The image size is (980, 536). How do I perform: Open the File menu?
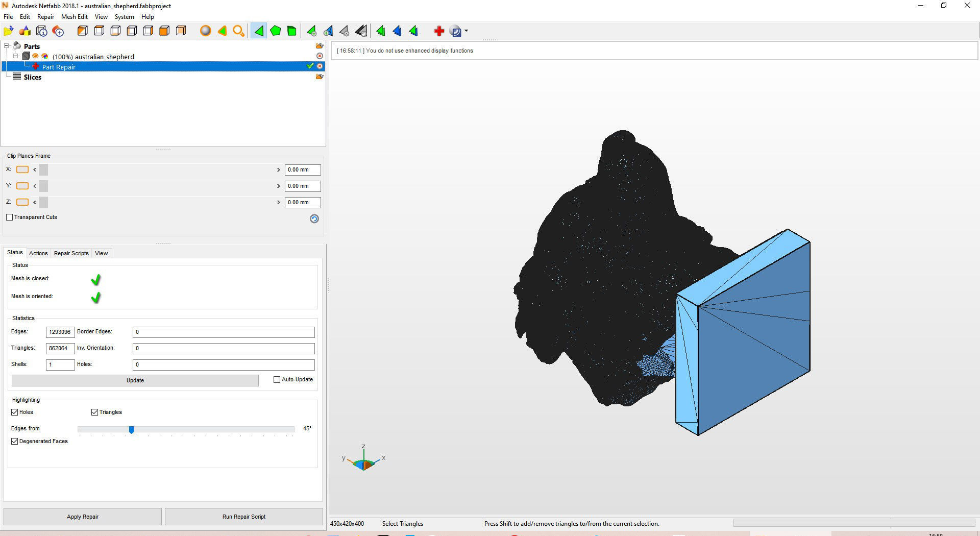(8, 17)
